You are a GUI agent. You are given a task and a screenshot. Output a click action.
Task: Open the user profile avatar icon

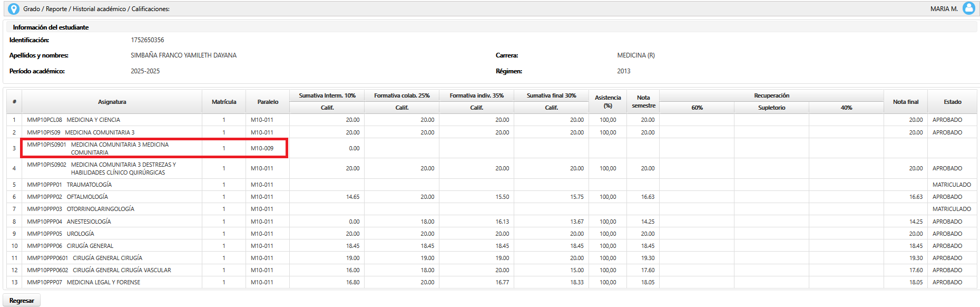point(968,8)
